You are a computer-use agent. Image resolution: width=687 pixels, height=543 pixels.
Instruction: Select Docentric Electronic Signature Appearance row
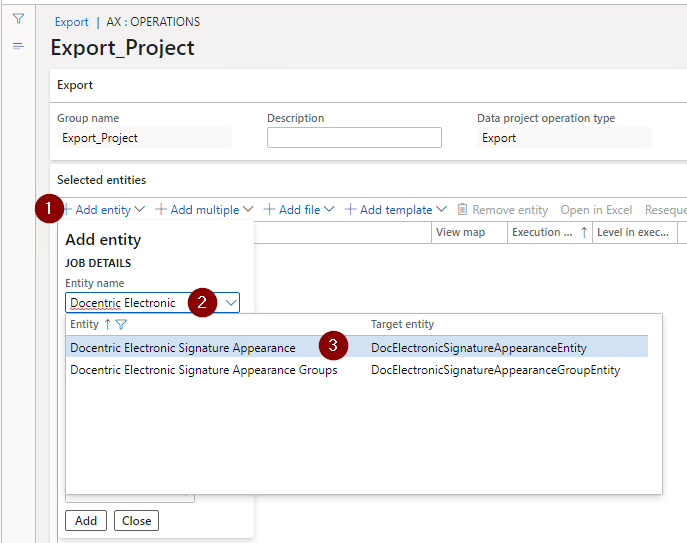357,348
